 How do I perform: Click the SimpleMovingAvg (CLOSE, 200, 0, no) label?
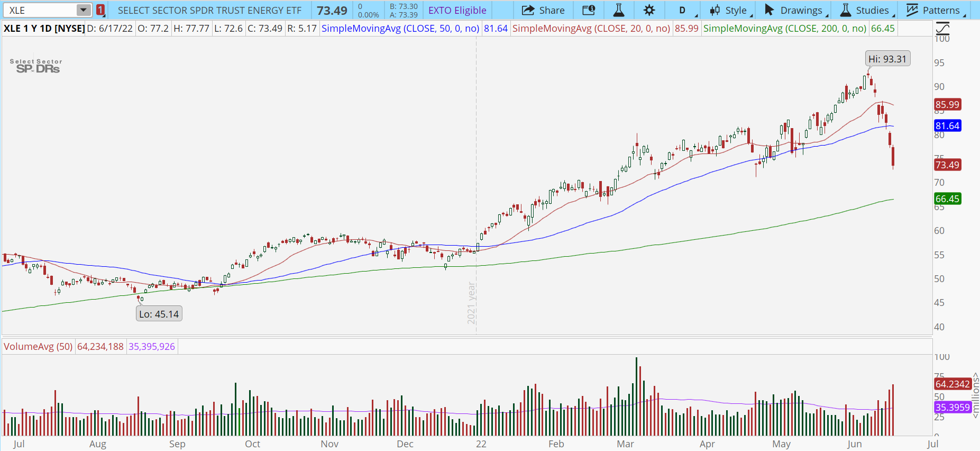[785, 29]
